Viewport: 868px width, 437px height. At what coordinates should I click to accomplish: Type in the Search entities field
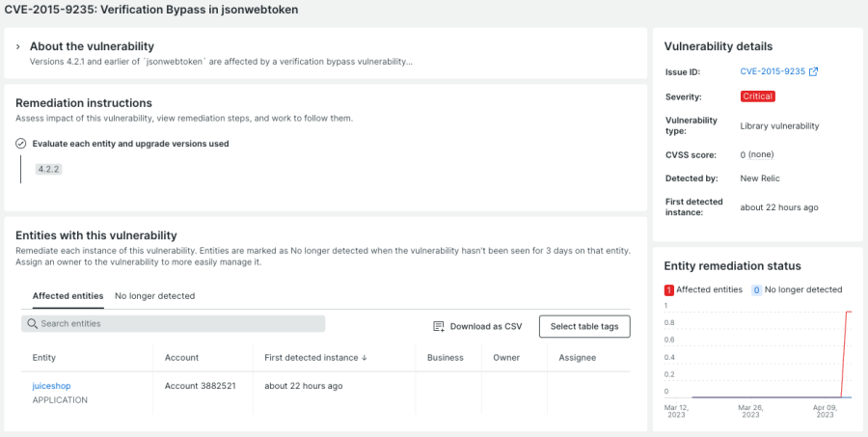[x=178, y=324]
